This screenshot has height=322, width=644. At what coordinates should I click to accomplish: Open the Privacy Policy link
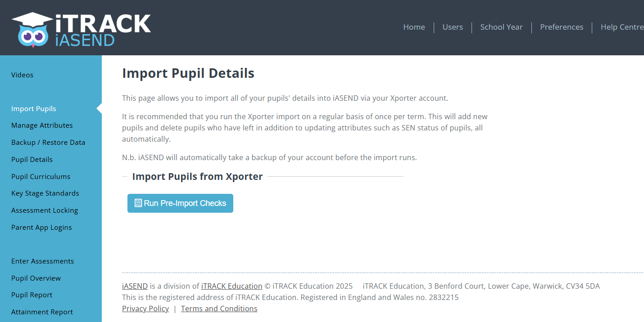pos(145,308)
